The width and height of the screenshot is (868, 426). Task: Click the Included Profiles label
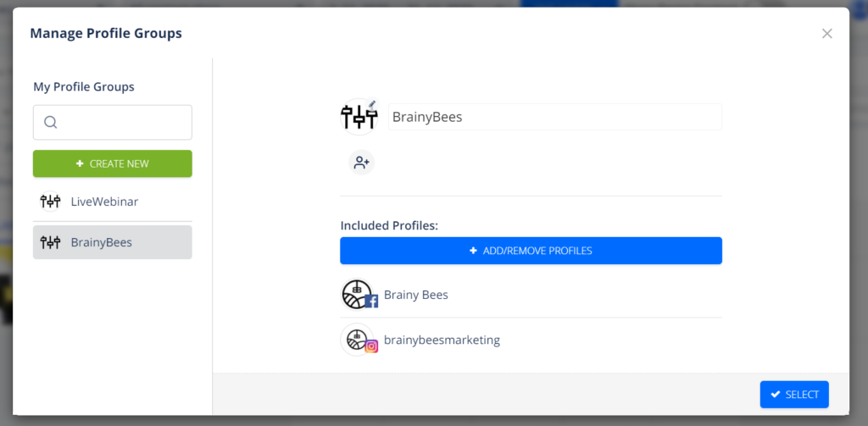tap(389, 226)
